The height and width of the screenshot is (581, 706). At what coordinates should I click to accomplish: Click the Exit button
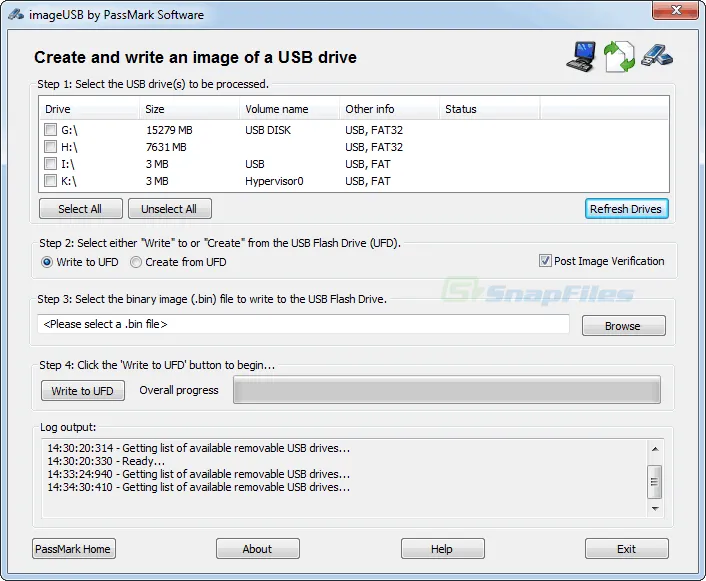[627, 549]
